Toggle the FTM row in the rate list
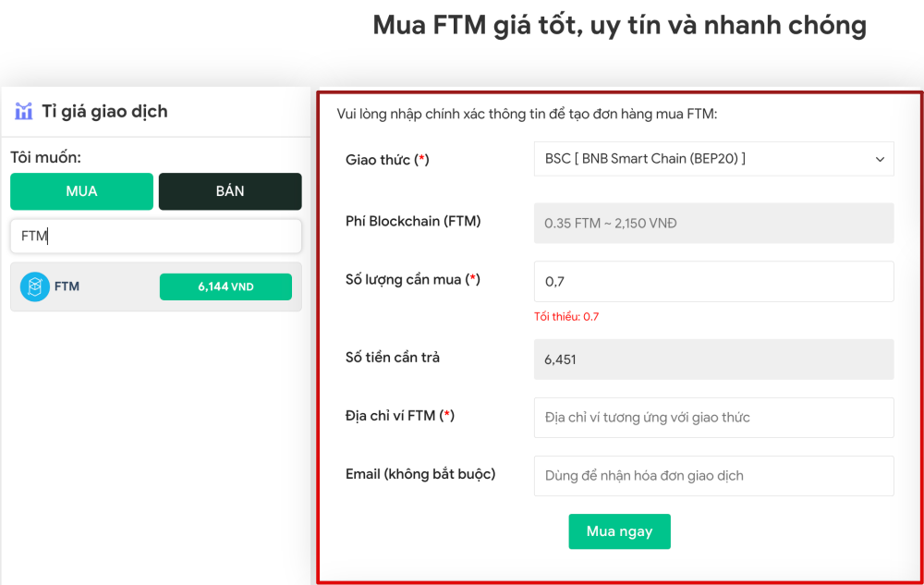This screenshot has width=924, height=585. 155,286
